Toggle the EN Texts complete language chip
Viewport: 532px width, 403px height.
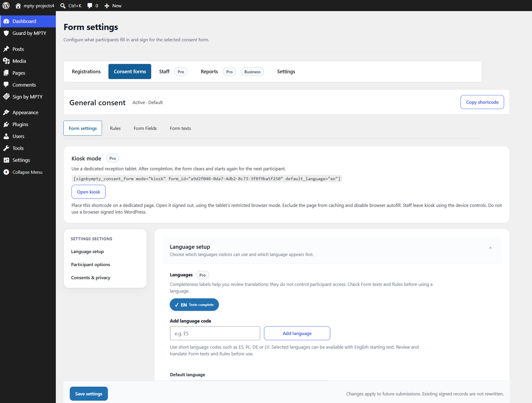[194, 305]
